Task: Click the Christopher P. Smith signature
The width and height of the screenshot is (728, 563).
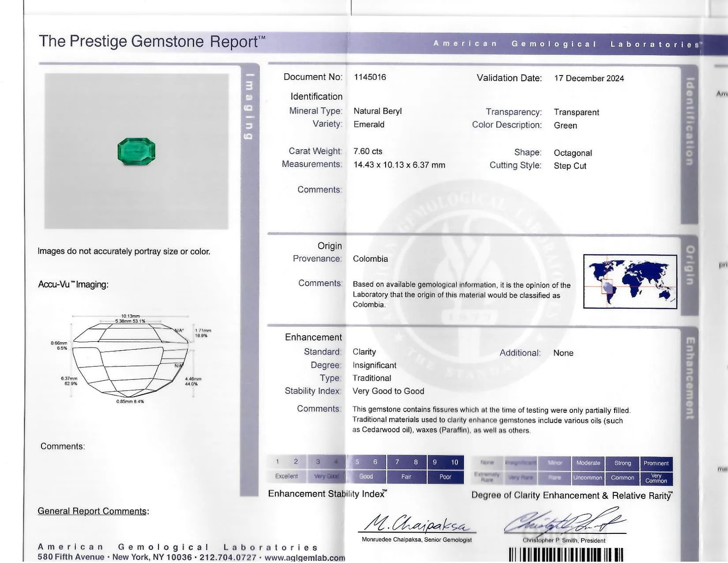Action: coord(565,521)
